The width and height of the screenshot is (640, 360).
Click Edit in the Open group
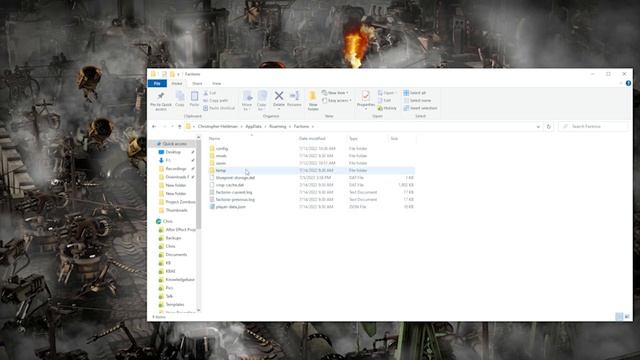click(x=384, y=100)
